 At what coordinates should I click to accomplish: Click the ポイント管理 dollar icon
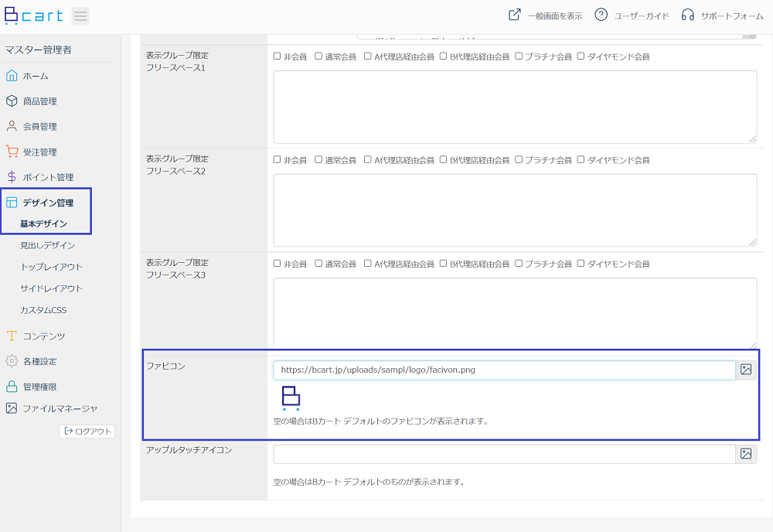coord(12,176)
